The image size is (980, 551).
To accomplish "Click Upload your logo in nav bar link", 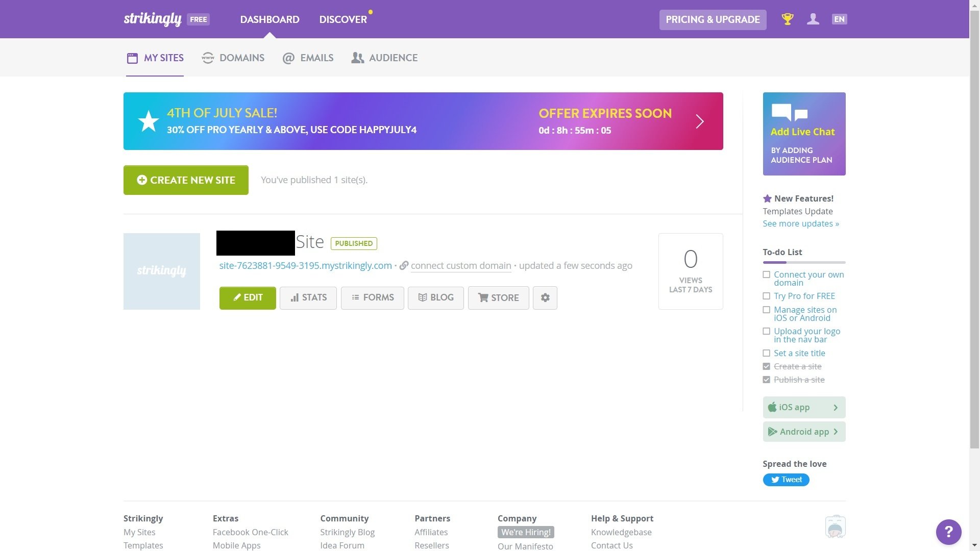I will coord(807,335).
